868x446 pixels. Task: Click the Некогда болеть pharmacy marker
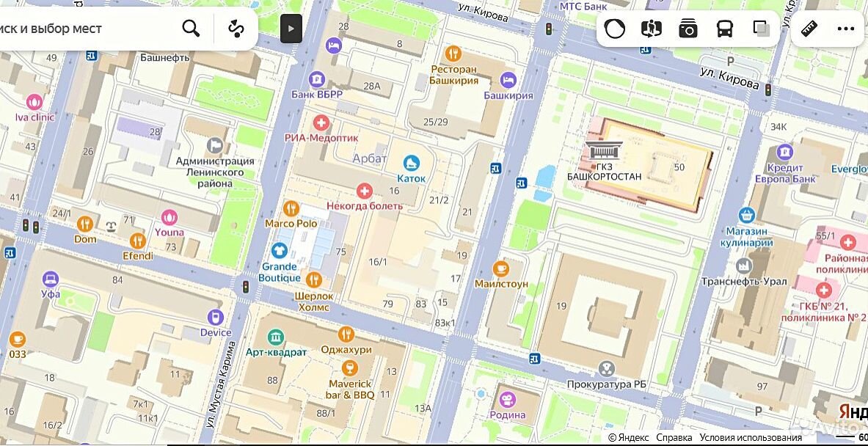point(364,191)
